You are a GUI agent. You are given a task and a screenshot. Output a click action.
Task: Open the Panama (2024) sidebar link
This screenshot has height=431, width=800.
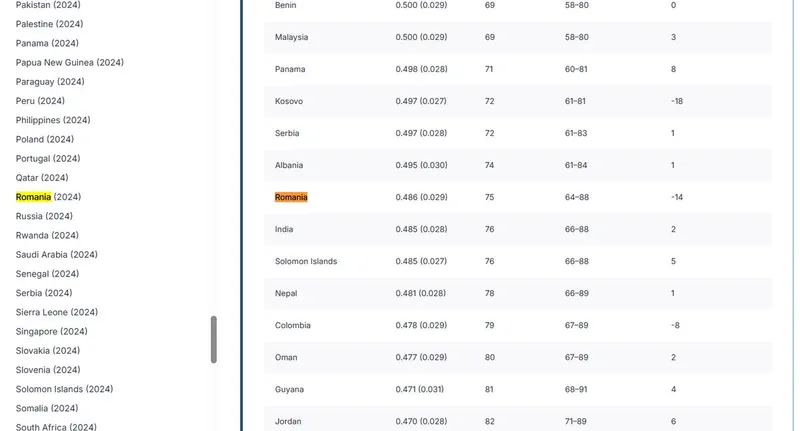point(47,43)
